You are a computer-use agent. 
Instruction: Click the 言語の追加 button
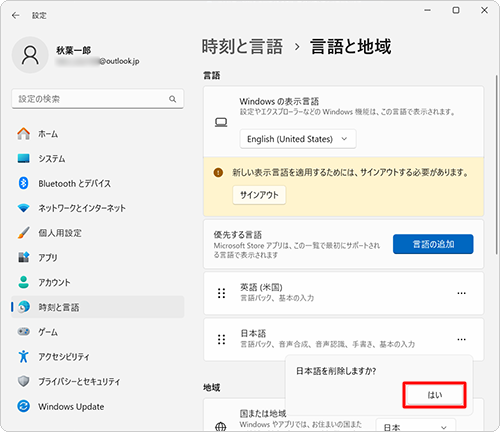(433, 244)
